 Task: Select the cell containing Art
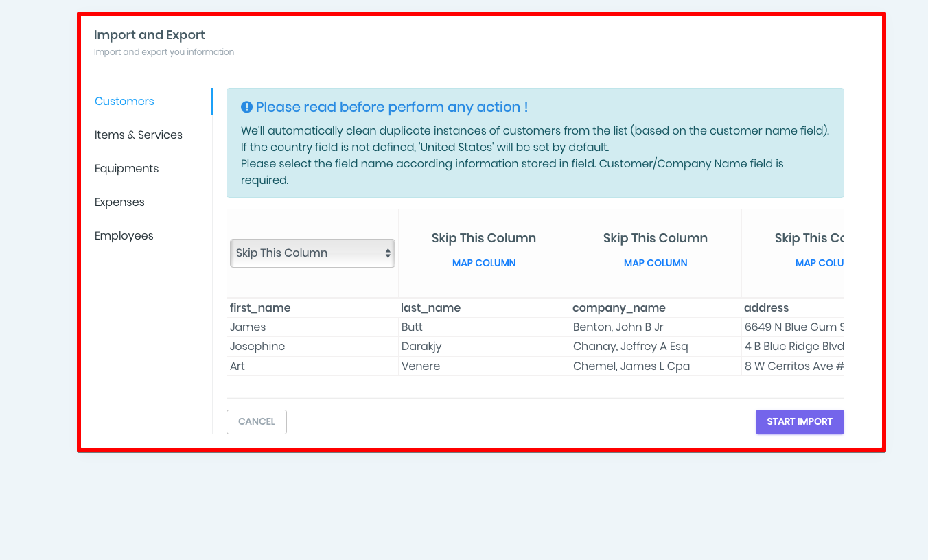[312, 366]
